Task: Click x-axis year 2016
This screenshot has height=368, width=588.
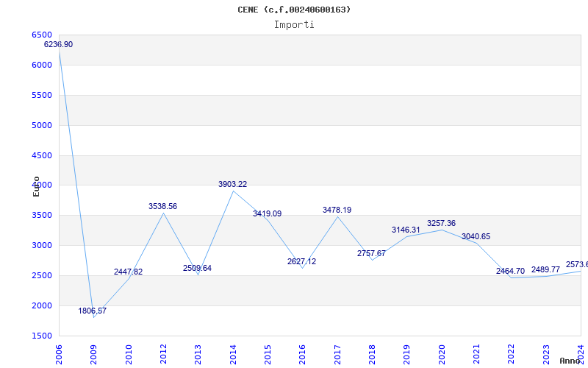Action: (302, 355)
